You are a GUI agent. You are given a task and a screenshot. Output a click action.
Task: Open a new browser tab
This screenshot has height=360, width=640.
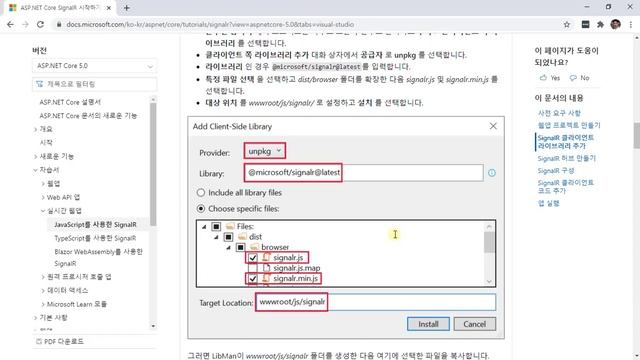(127, 8)
